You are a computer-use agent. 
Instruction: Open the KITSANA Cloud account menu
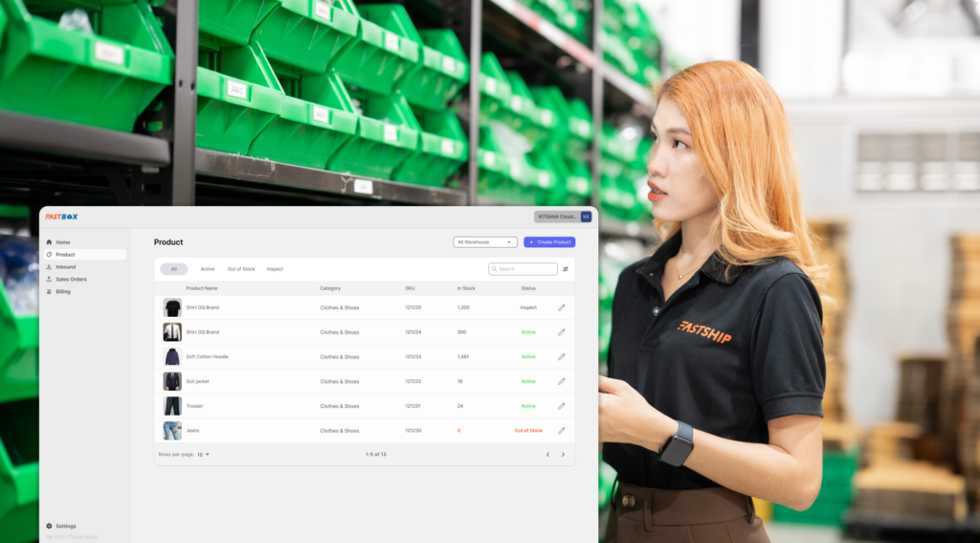pos(557,216)
